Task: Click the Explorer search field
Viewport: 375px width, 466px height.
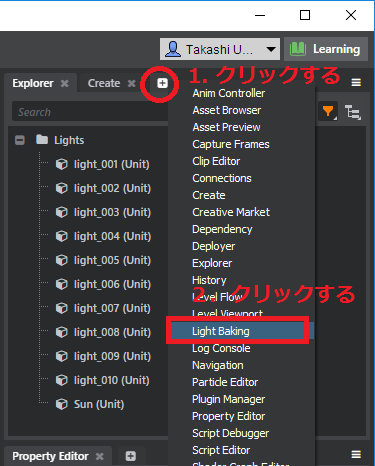Action: pyautogui.click(x=90, y=112)
